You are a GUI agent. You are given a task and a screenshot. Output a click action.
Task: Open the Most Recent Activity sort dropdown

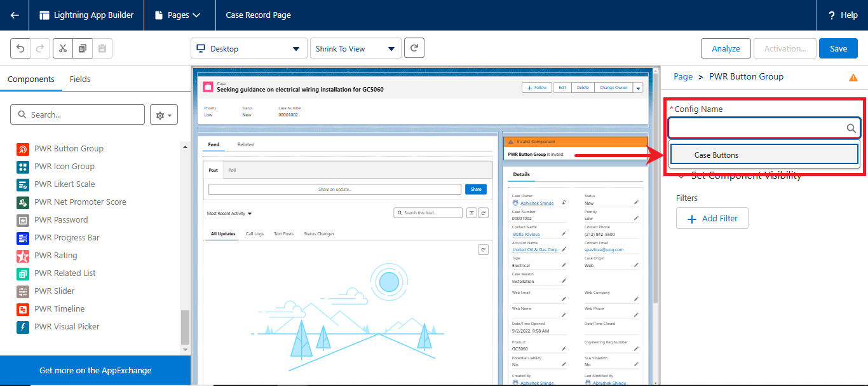tap(229, 214)
